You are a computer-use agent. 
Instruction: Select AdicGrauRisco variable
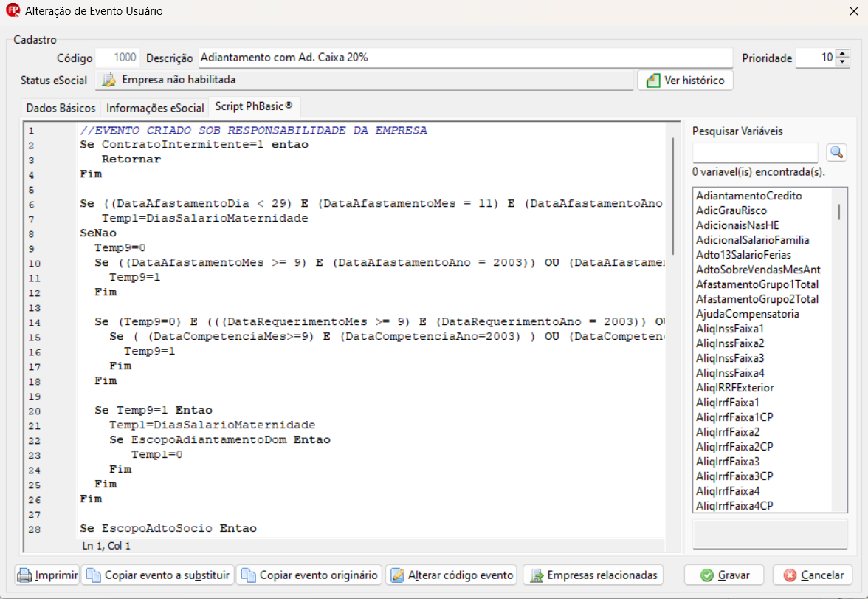pos(731,210)
